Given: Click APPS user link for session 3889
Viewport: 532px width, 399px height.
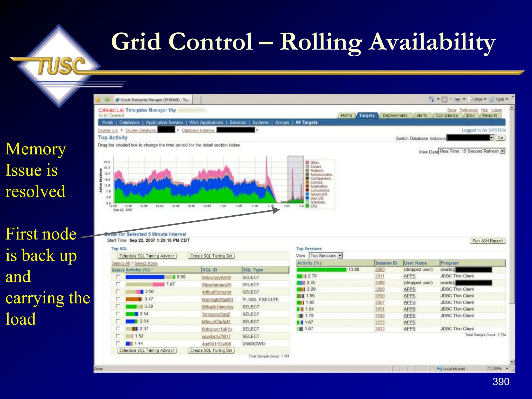Looking at the screenshot, I should (410, 289).
